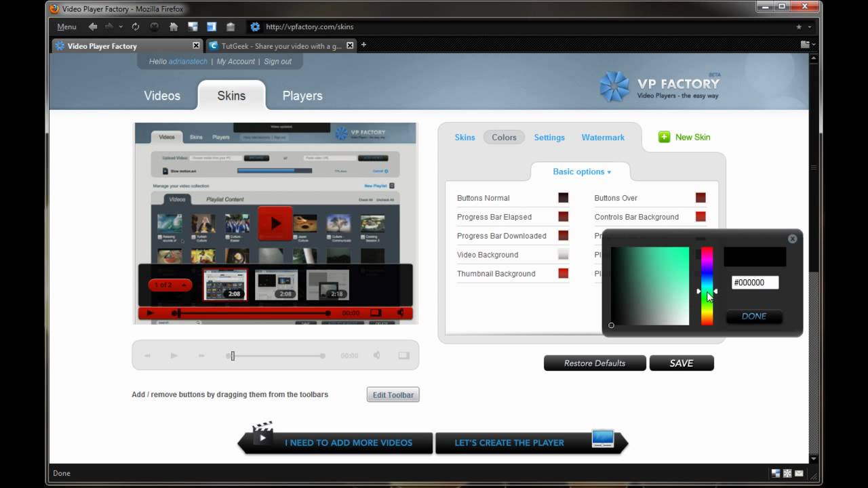Expand the Basic options dropdown
868x488 pixels.
[581, 171]
